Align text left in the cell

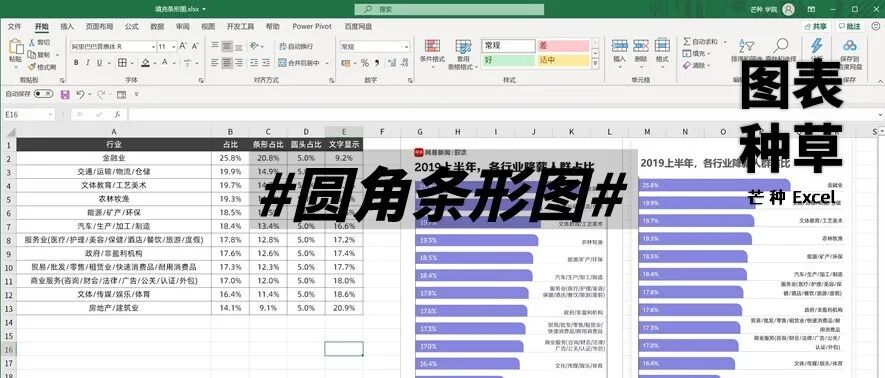click(x=215, y=63)
